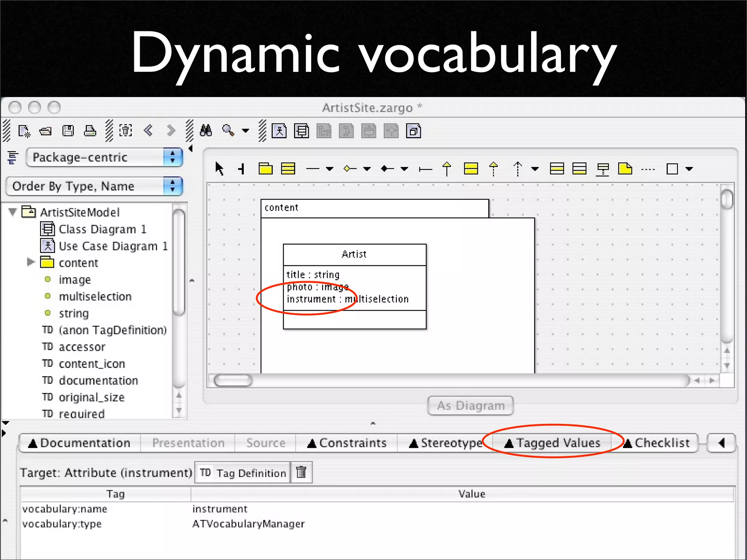Screen dimensions: 747x560
Task: Create new Use Case Diagram icon
Action: [x=279, y=131]
